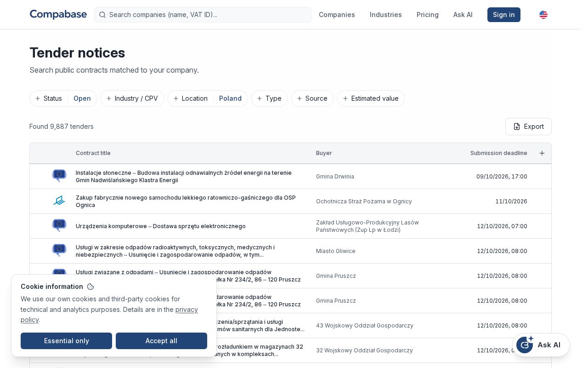Screen dimensions: 588x368
Task: Open the Industry / CPV filter
Action: point(132,98)
